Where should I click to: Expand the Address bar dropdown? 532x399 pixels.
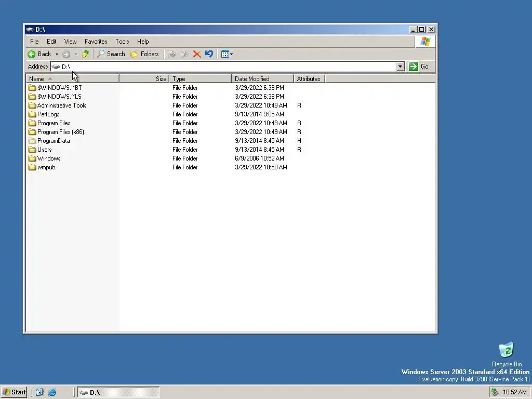coord(401,66)
